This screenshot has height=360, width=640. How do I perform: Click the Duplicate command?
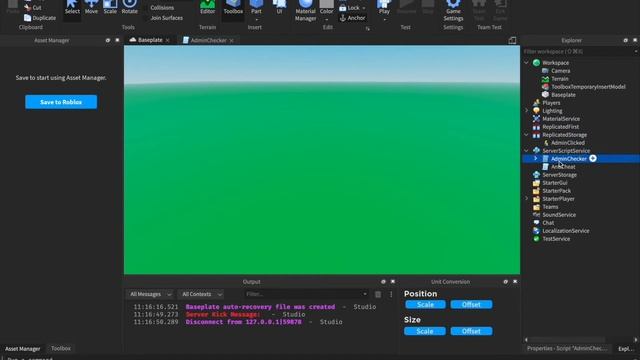[40, 18]
